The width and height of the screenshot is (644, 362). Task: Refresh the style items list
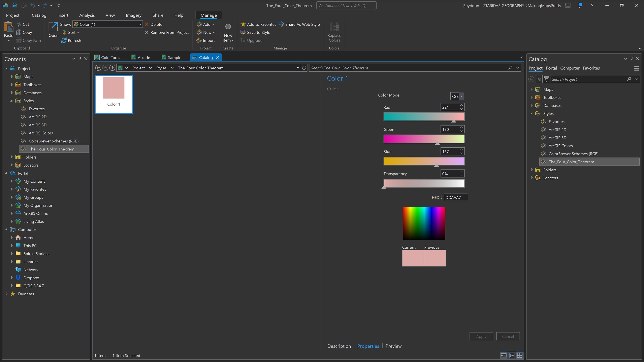[71, 40]
